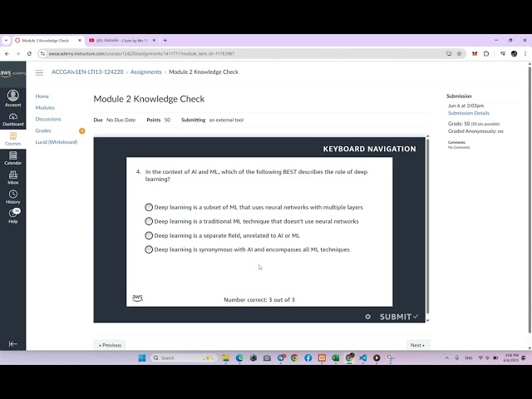
Task: Submit the quiz answer
Action: 399,317
